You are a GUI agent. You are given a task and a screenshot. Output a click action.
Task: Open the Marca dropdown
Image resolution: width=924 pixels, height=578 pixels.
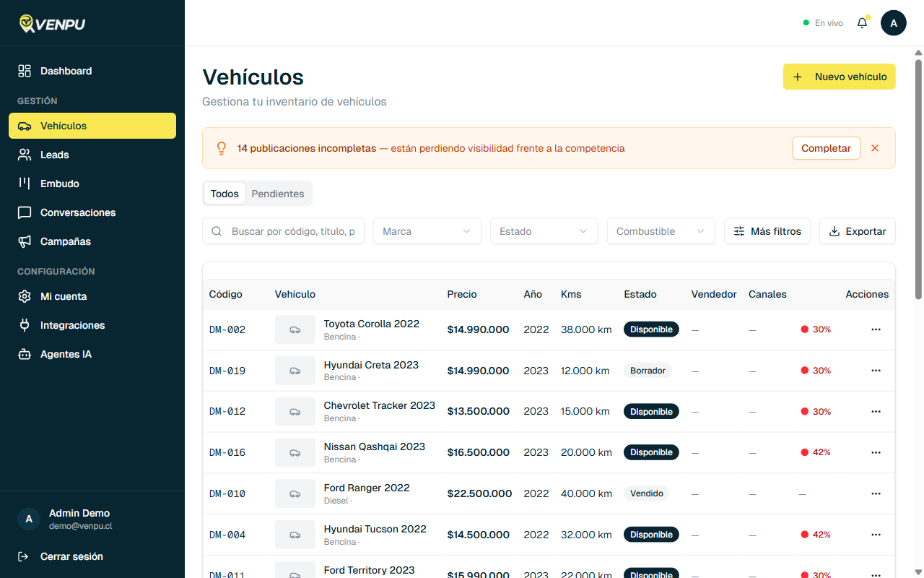[x=427, y=231]
